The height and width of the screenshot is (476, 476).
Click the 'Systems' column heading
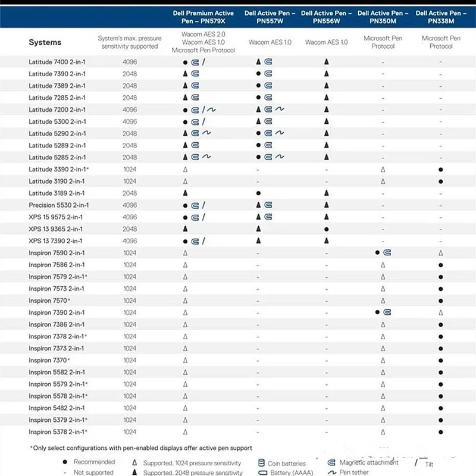[45, 42]
